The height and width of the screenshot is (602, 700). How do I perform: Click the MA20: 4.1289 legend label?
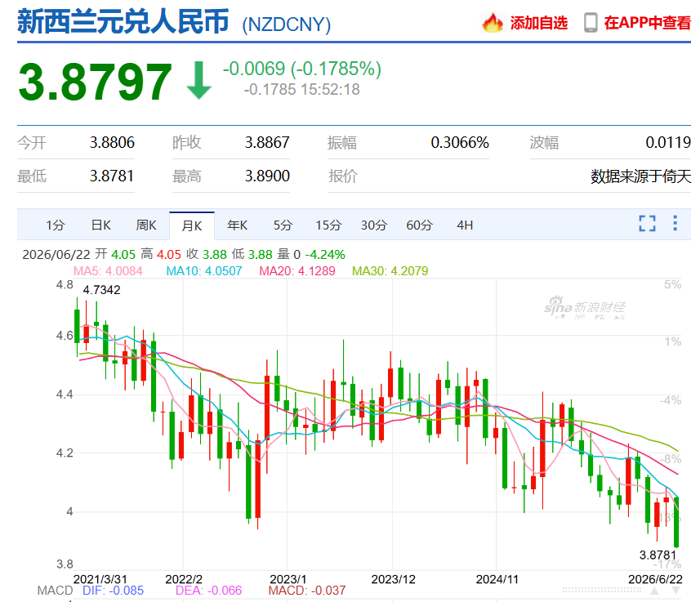point(297,270)
